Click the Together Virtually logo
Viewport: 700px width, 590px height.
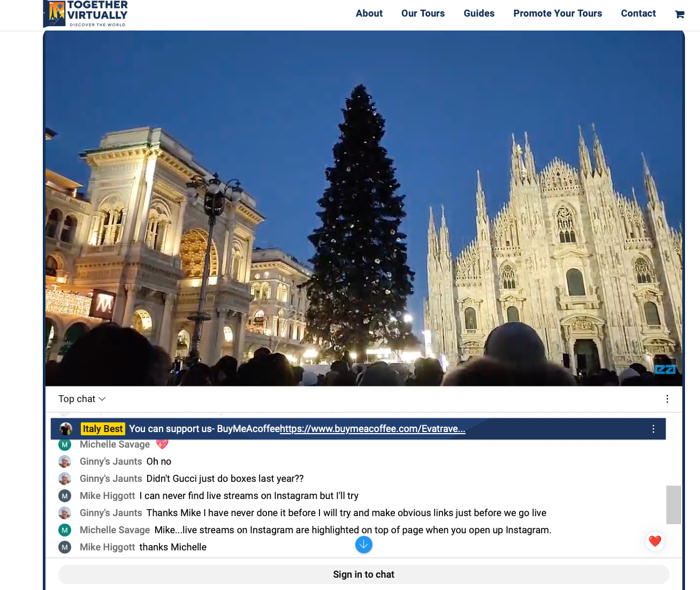(x=86, y=14)
